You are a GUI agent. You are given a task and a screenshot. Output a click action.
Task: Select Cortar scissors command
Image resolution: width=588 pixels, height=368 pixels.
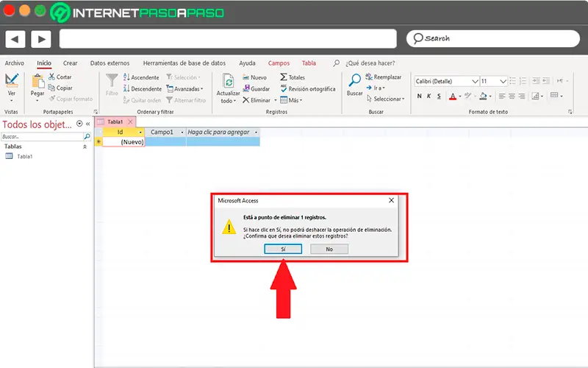click(x=60, y=77)
